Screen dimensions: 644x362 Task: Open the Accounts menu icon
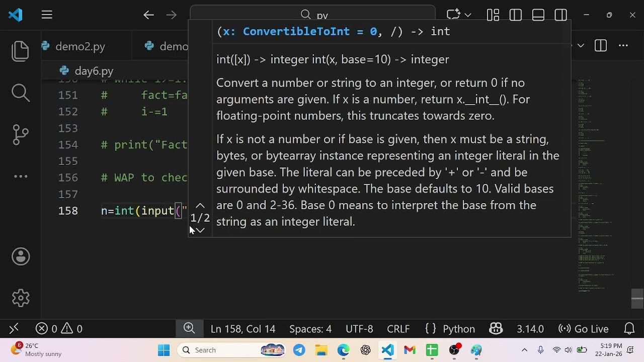(21, 256)
